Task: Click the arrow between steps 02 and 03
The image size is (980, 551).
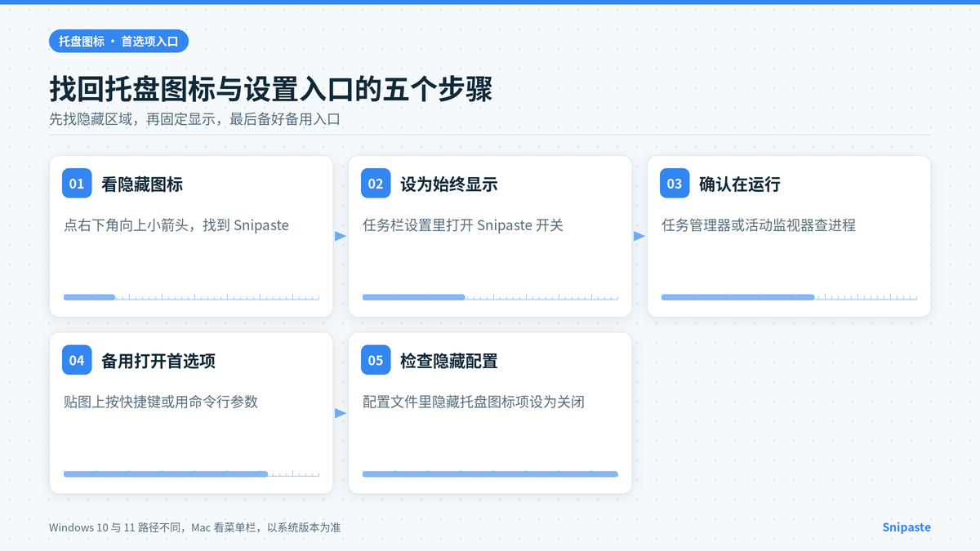Action: (x=639, y=237)
